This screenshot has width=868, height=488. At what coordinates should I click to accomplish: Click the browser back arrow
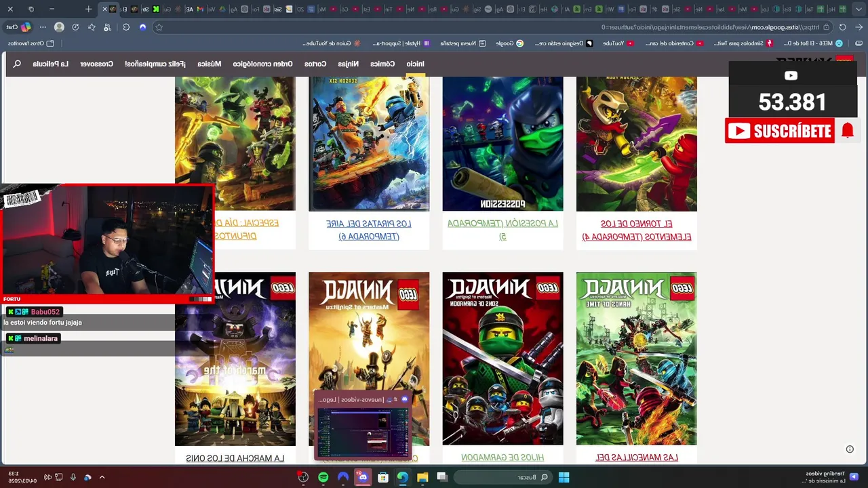(x=859, y=27)
